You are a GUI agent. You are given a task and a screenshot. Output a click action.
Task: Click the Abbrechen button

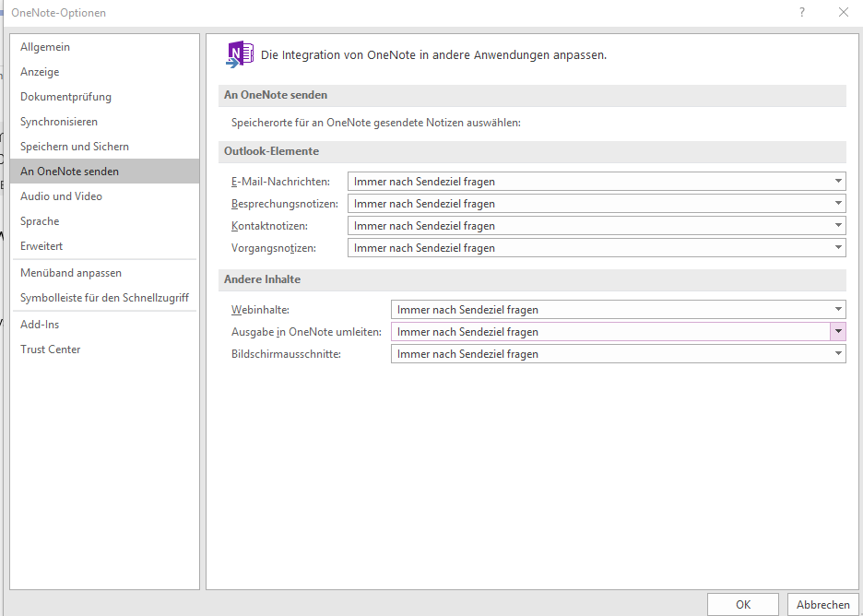(822, 604)
